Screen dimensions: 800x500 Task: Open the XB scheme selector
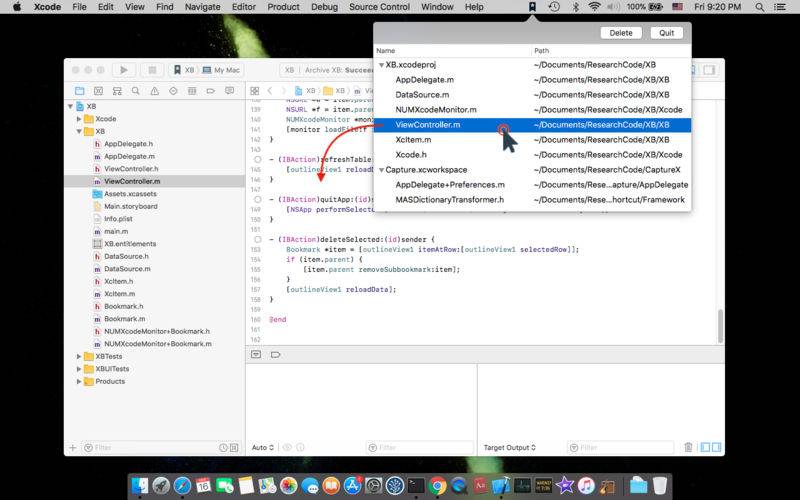click(x=184, y=70)
